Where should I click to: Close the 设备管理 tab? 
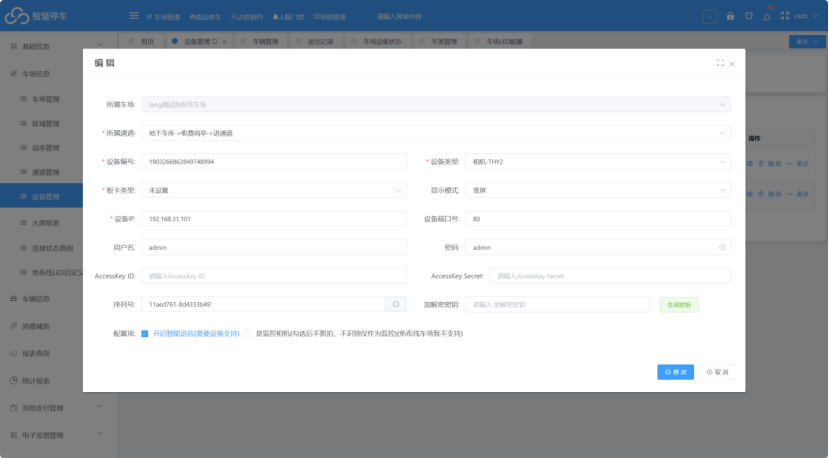[x=224, y=42]
